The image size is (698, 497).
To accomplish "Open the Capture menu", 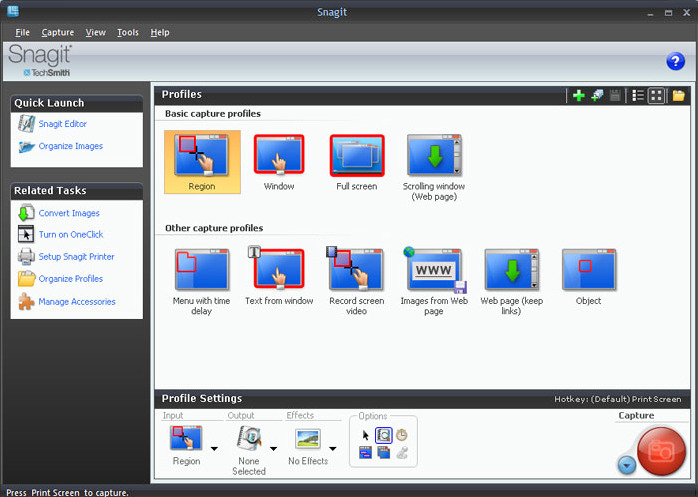I will (x=58, y=33).
